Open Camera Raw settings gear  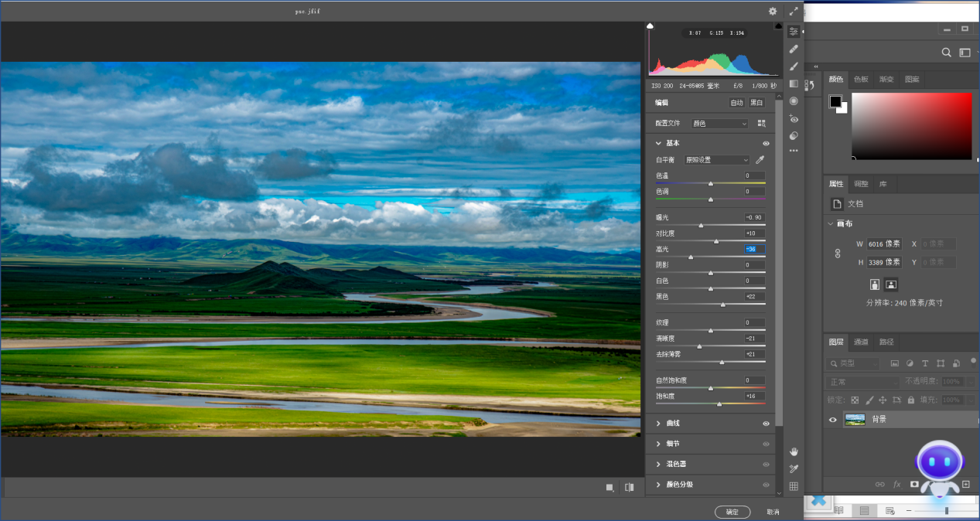[x=772, y=12]
